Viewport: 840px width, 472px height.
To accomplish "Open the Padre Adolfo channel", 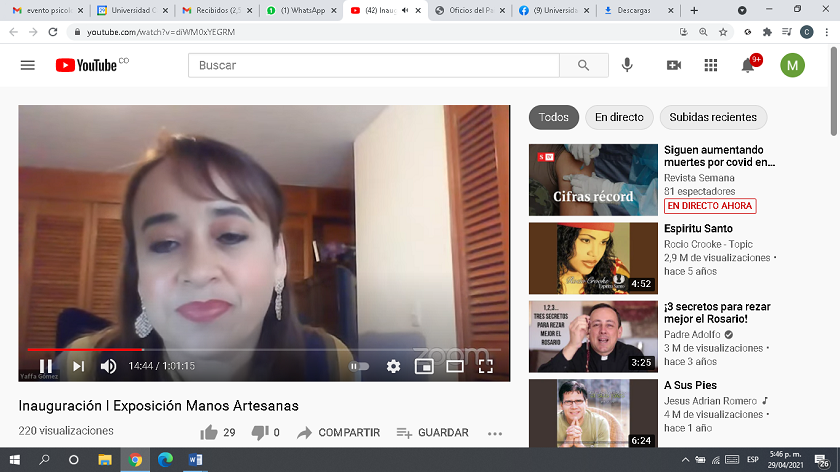I will pyautogui.click(x=692, y=334).
